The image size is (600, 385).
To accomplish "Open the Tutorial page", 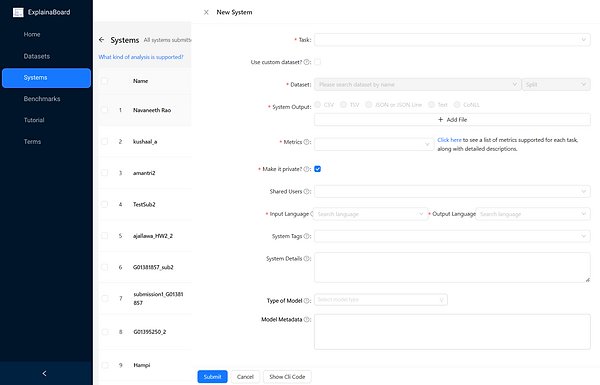I will tap(46, 120).
